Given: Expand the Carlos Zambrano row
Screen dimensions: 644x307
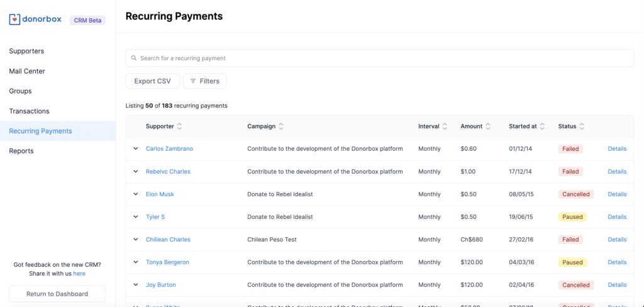Looking at the screenshot, I should pos(135,149).
